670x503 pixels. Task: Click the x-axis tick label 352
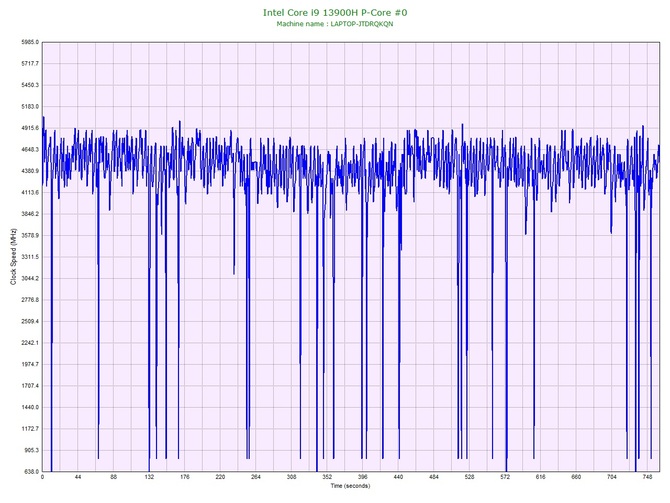(327, 477)
